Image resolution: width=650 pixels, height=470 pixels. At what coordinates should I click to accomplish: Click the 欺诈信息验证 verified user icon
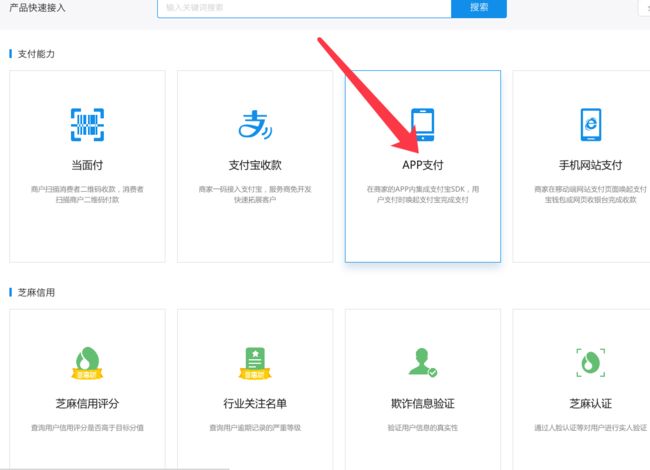pos(423,362)
